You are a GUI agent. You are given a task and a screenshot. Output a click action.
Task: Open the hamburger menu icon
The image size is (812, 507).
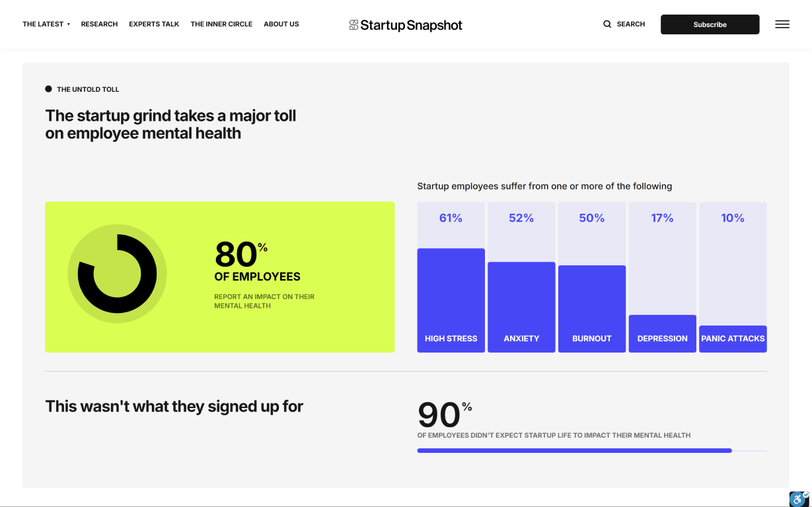tap(782, 24)
